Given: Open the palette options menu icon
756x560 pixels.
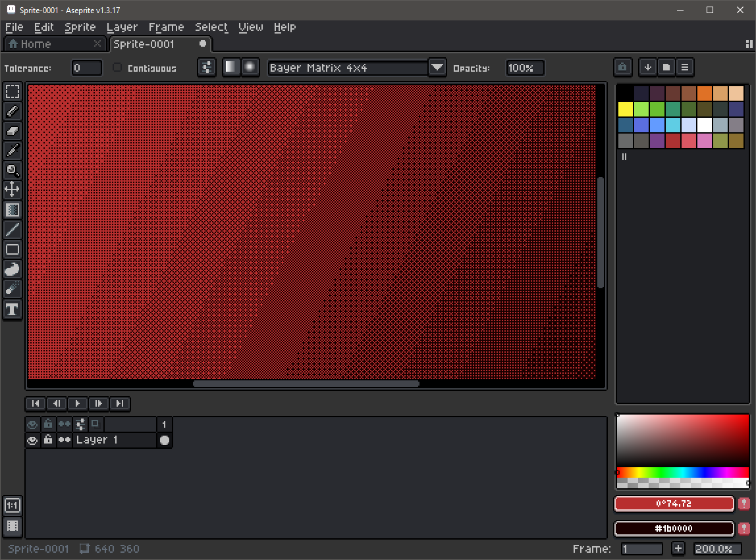Looking at the screenshot, I should click(685, 68).
